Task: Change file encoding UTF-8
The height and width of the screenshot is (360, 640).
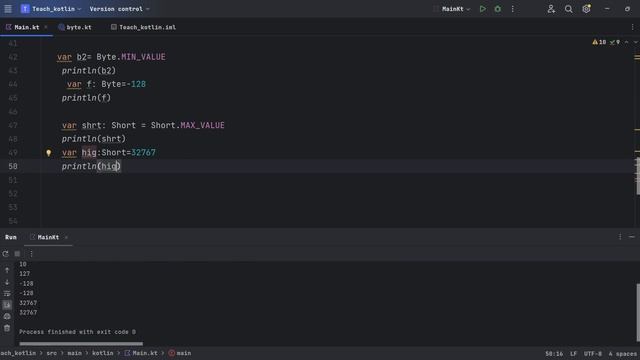Action: point(593,354)
